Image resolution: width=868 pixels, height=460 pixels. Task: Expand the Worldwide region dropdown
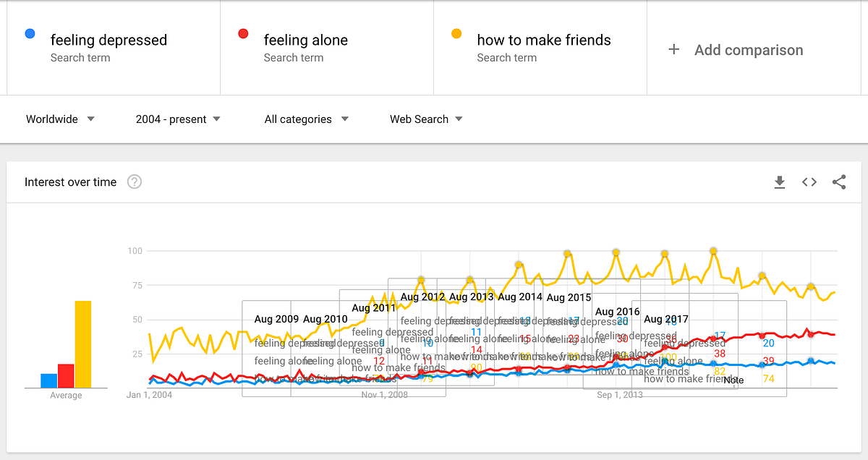[60, 119]
